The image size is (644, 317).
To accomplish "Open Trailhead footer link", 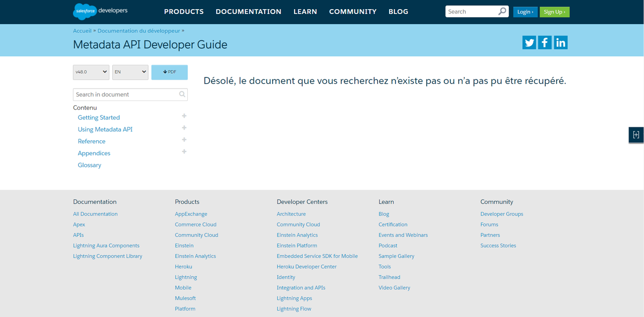I will click(x=389, y=277).
